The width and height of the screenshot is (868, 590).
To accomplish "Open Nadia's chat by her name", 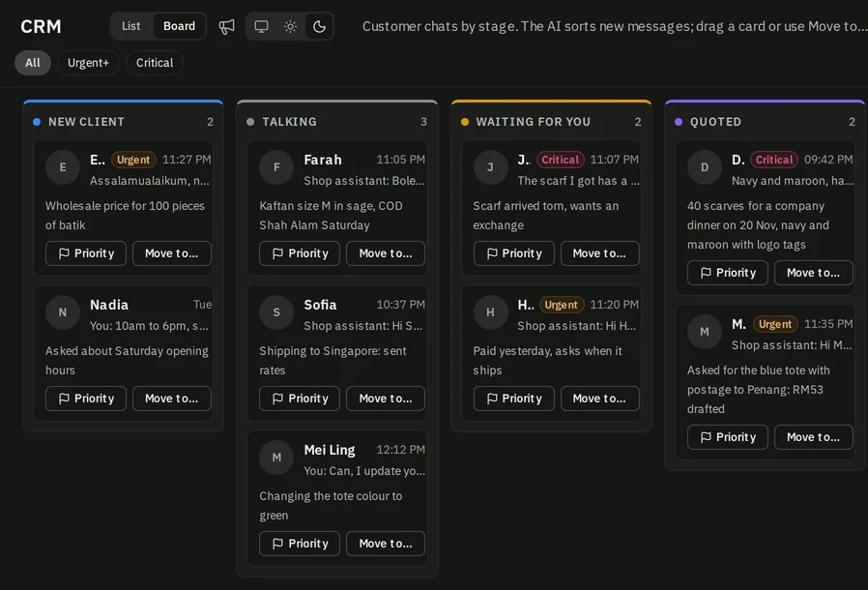I will 109,305.
